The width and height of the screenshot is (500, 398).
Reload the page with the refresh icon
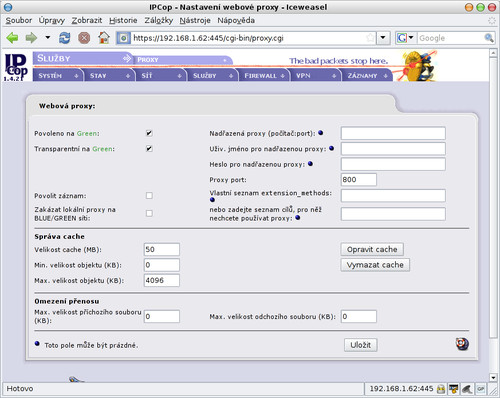64,38
